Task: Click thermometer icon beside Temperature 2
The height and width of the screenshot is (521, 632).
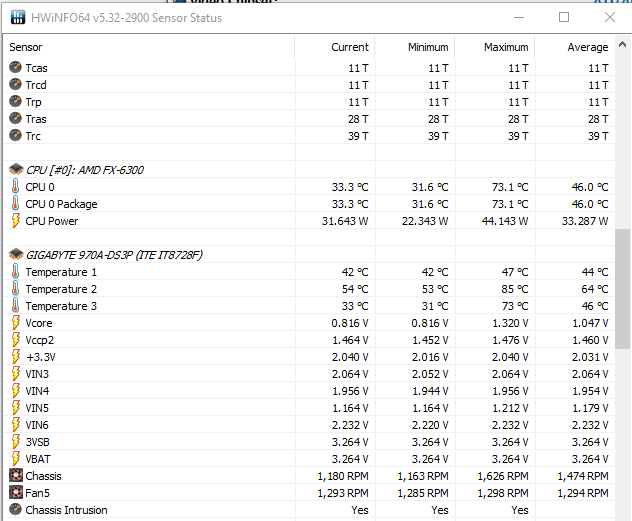Action: point(15,288)
